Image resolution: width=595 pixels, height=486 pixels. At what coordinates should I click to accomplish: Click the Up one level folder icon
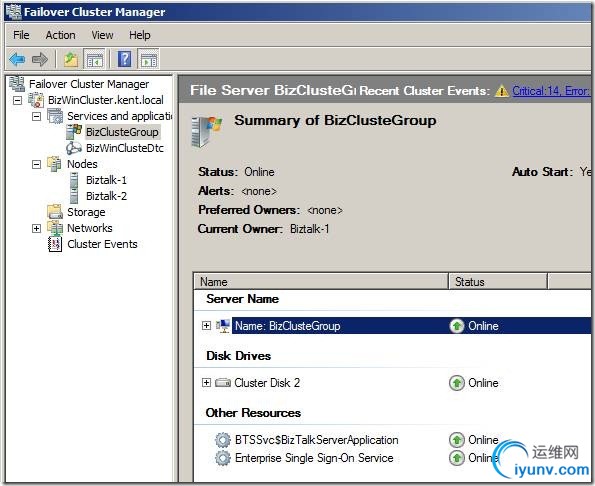(71, 59)
